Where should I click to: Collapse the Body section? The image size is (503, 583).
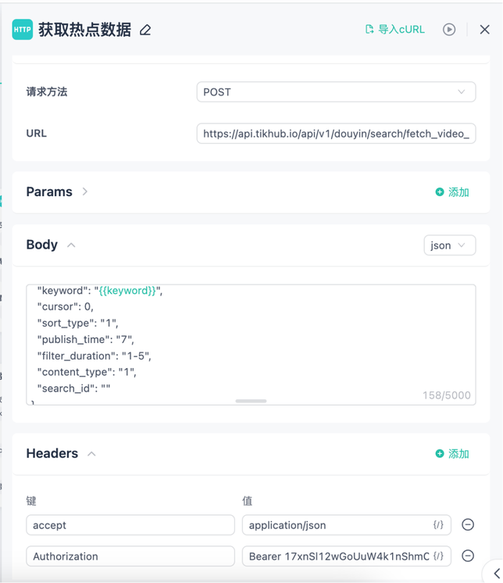click(x=71, y=245)
